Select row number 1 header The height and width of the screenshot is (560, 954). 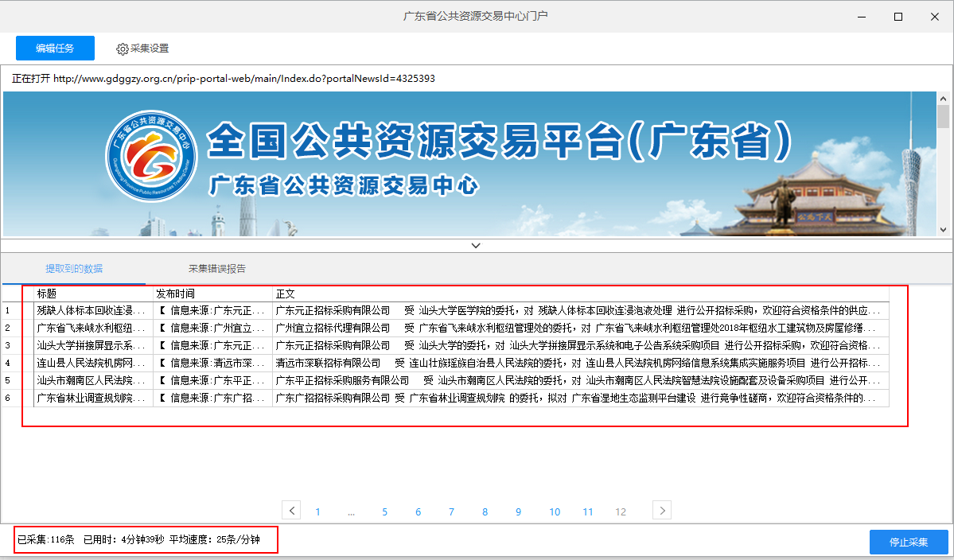17,311
